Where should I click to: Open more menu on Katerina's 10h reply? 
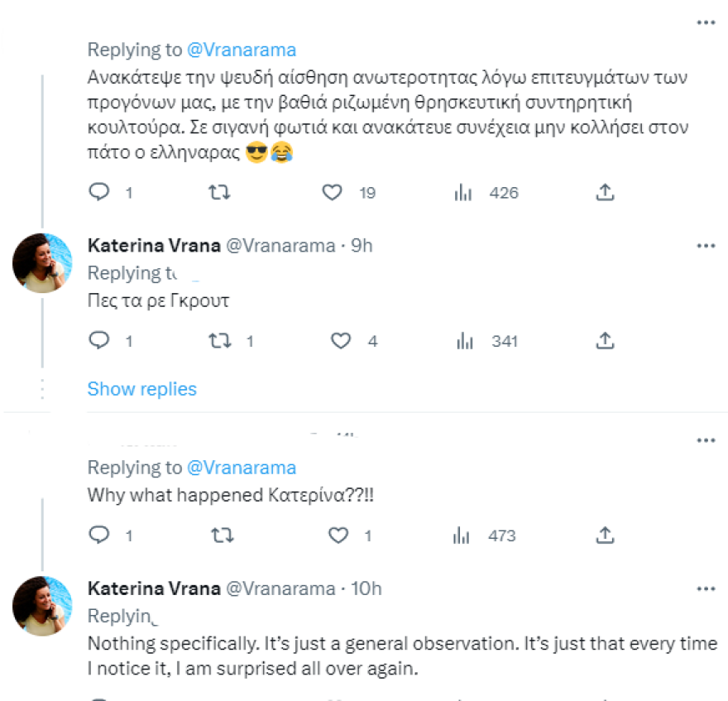point(706,588)
